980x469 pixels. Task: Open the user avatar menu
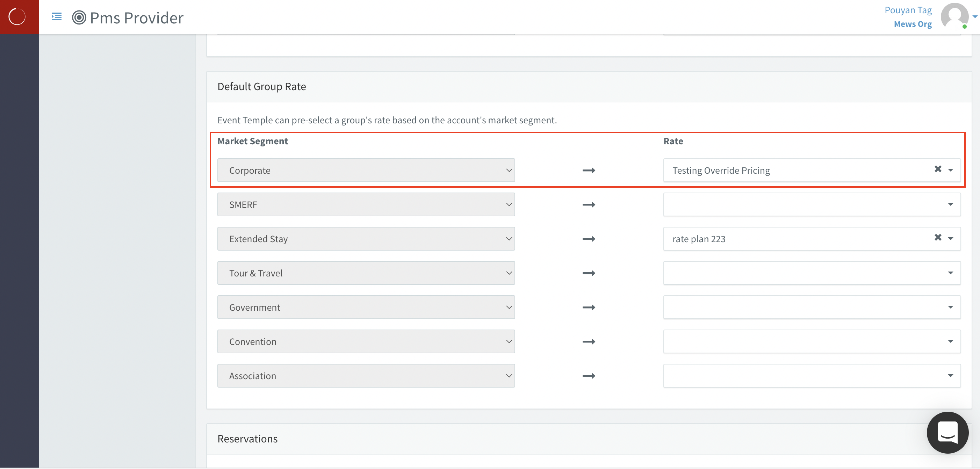954,16
